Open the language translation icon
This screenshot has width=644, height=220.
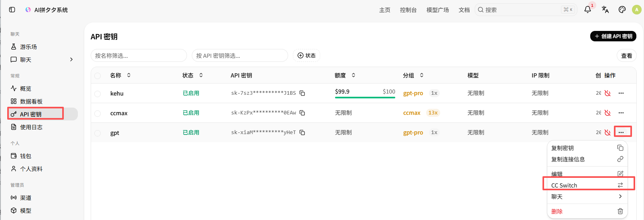click(605, 10)
